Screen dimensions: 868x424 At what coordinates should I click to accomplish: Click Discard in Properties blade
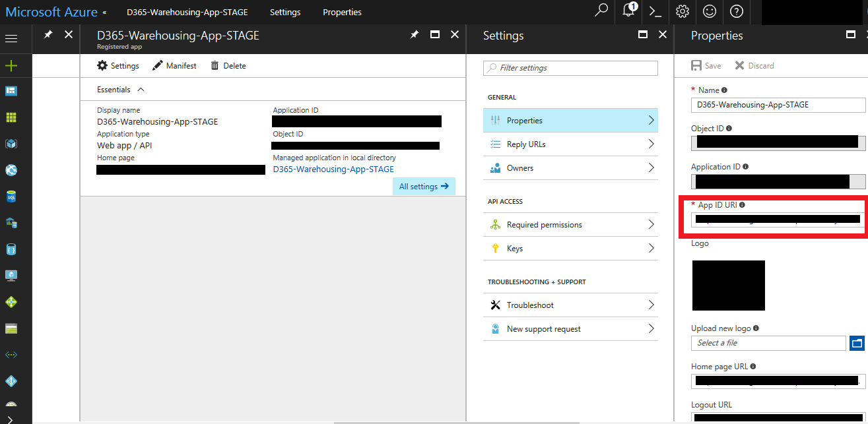(x=754, y=66)
